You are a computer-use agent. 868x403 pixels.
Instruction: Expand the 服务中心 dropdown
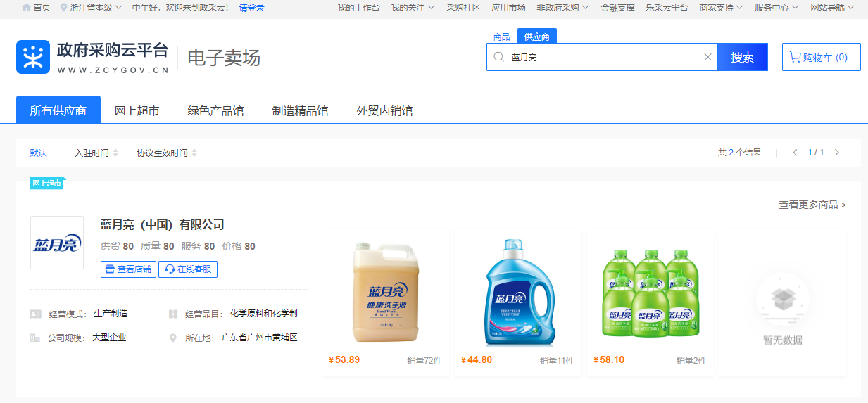[x=794, y=8]
